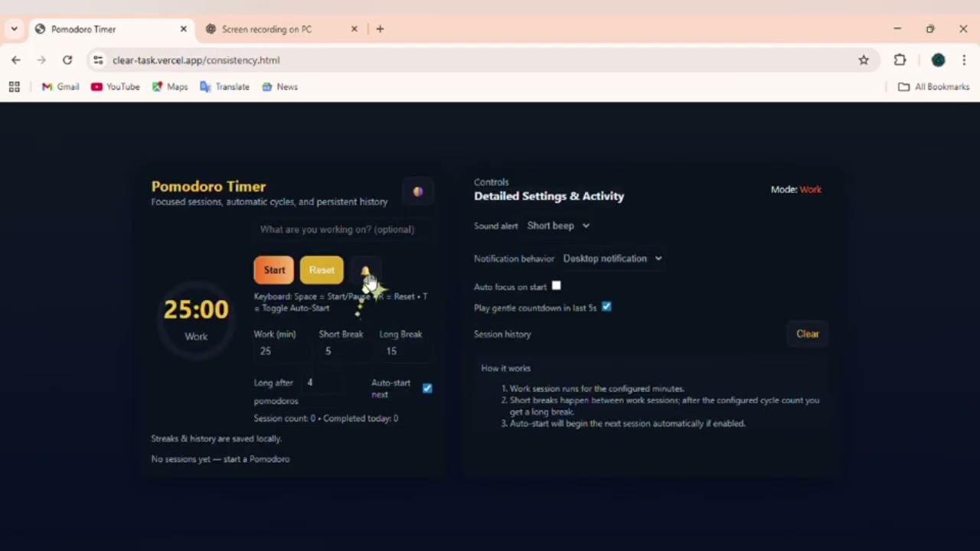Enable the Auto focus on start checkbox
980x551 pixels.
557,286
